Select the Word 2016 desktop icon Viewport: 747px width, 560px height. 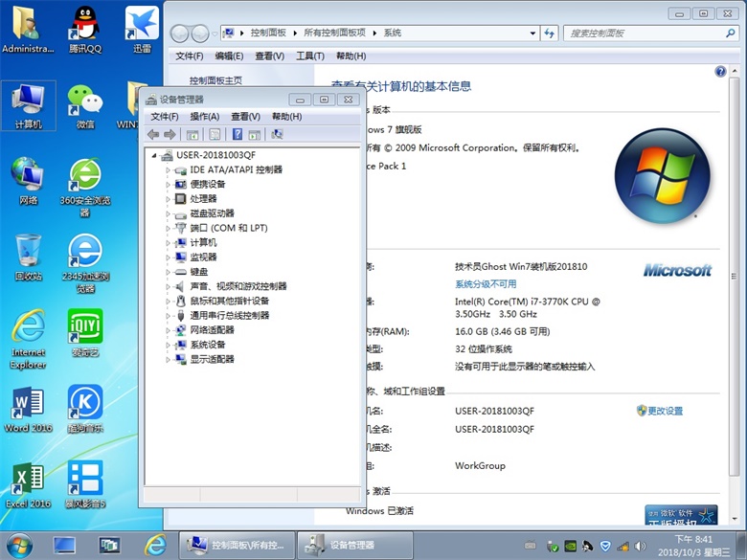(x=28, y=409)
